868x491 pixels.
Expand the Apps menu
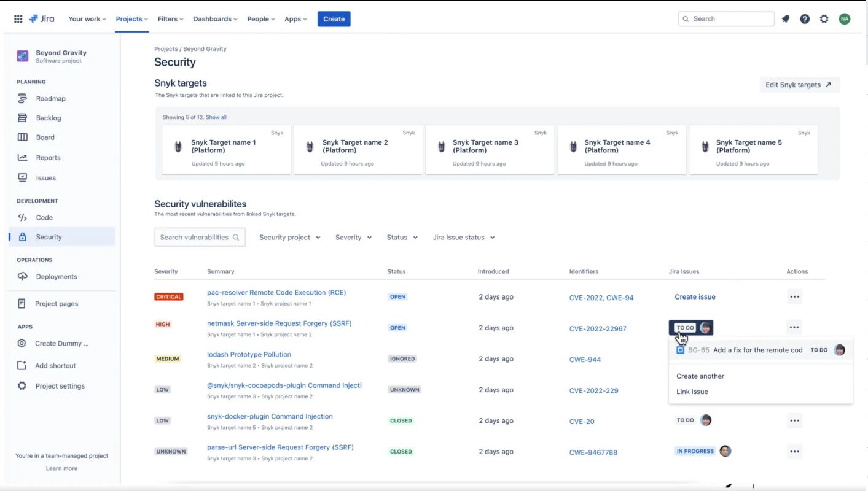[295, 19]
